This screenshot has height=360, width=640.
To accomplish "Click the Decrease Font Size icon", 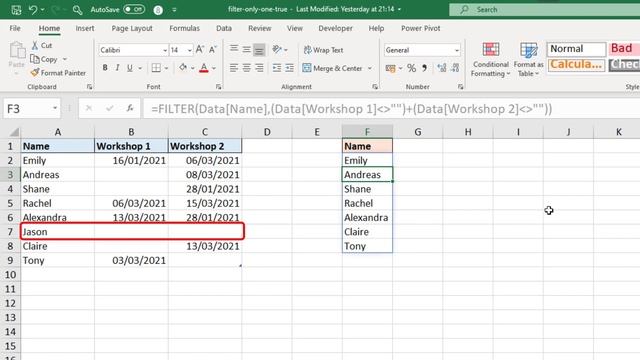I will 213,50.
